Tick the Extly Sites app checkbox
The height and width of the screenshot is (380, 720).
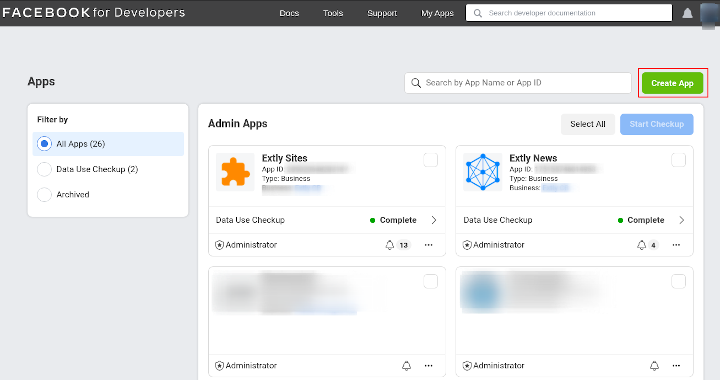430,160
